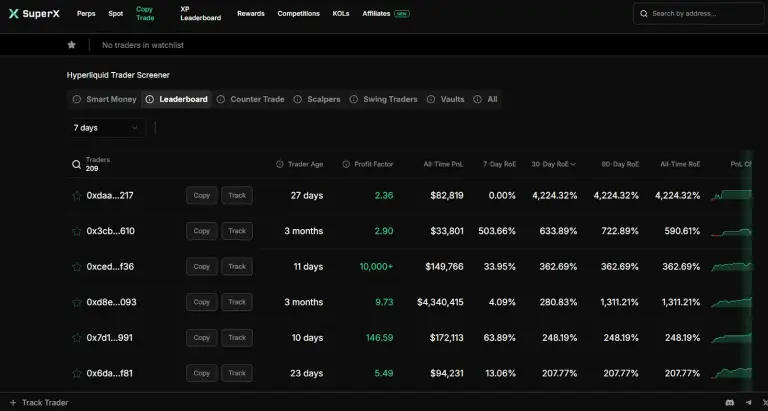Viewport: 768px width, 411px height.
Task: Click the search magnifier in address box
Action: pyautogui.click(x=644, y=14)
